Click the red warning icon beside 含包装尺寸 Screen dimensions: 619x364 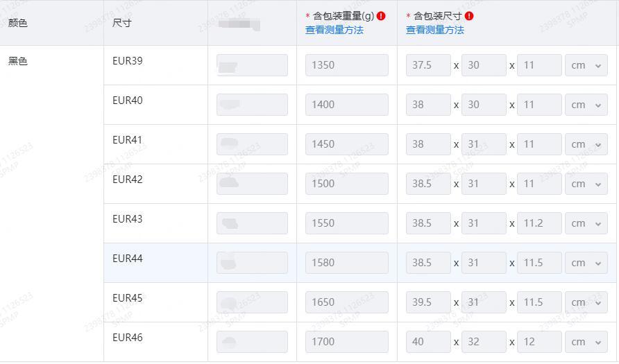point(469,16)
